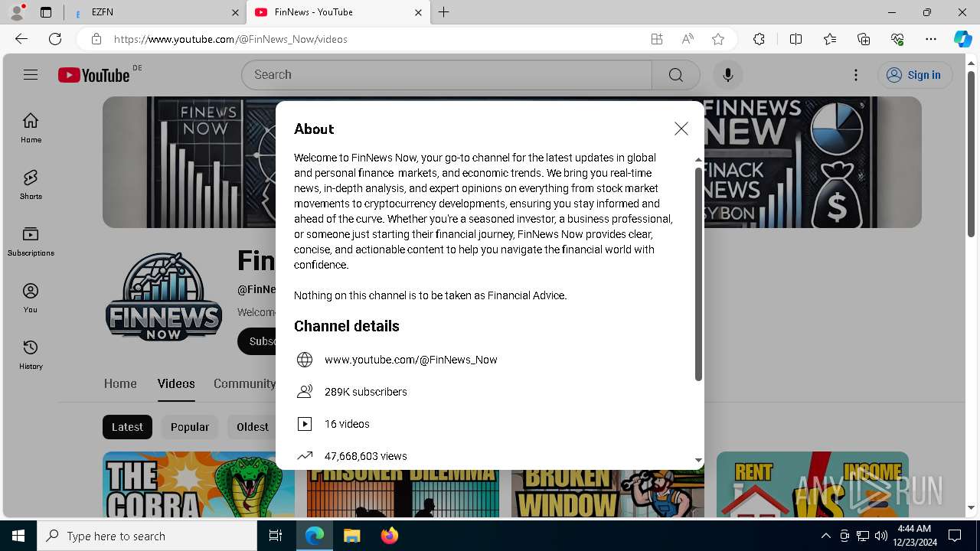Click the YouTube search magnifier button
Screen dimensions: 980x551
(675, 74)
